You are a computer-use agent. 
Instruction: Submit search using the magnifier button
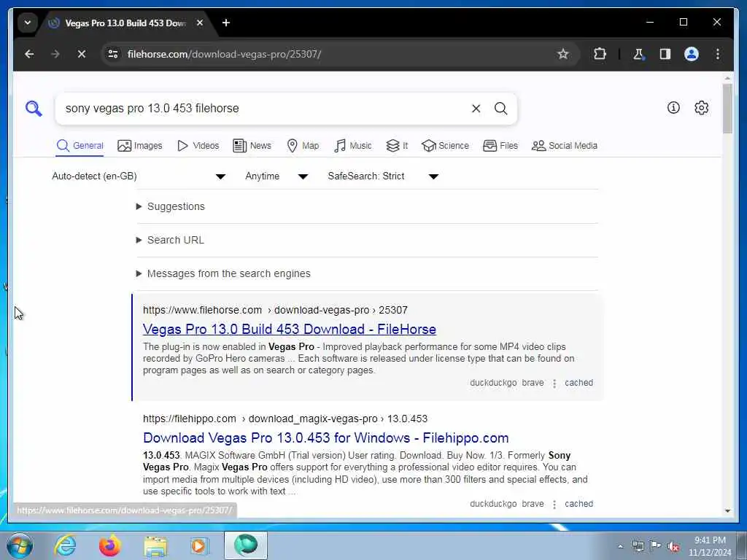pos(500,109)
